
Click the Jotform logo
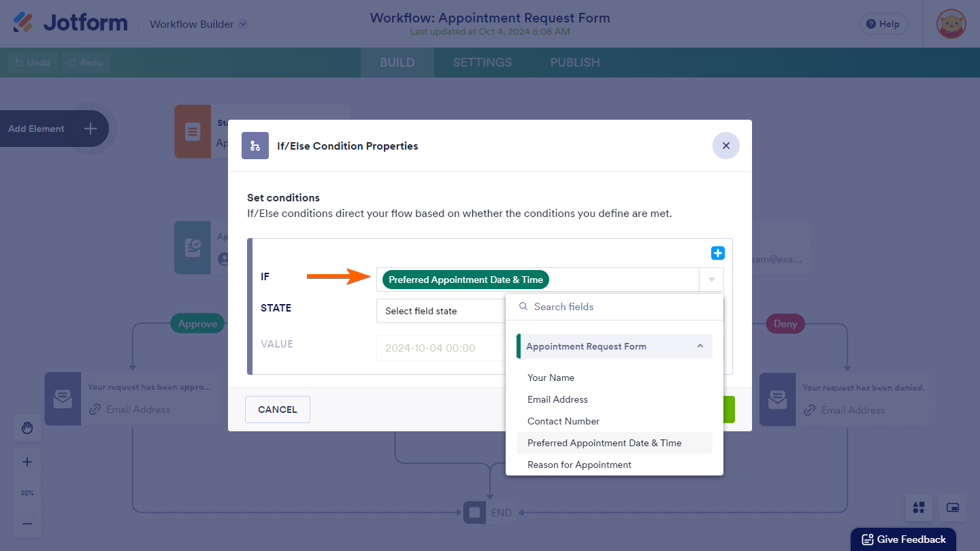point(70,23)
